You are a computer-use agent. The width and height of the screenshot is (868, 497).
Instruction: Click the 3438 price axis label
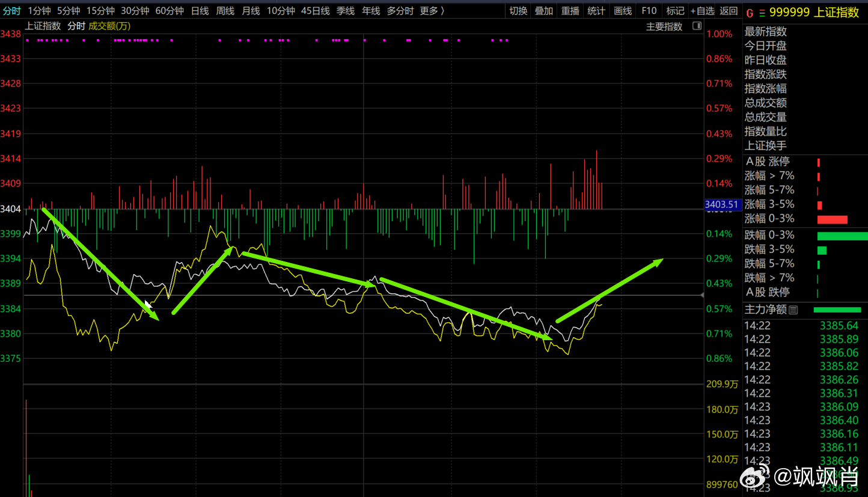point(11,34)
